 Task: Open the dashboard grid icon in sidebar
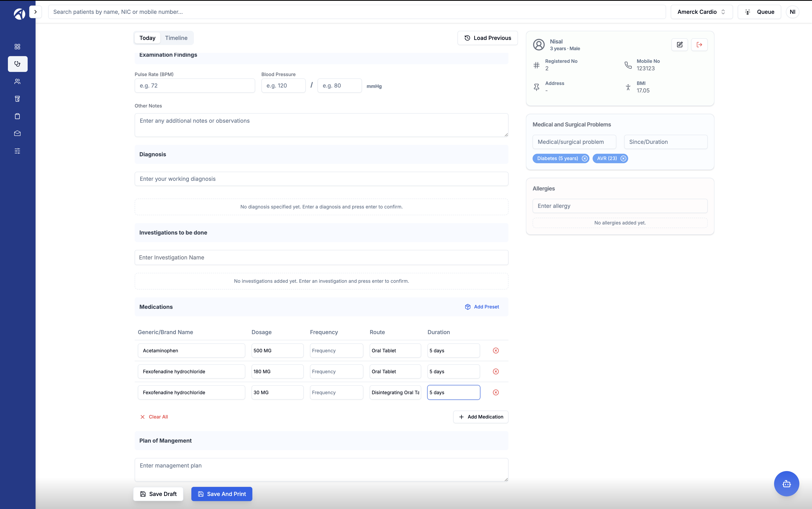[18, 46]
